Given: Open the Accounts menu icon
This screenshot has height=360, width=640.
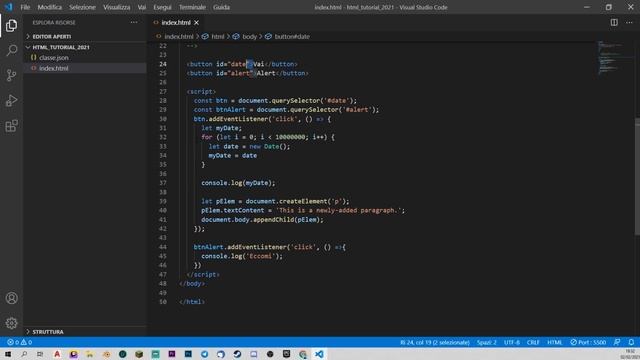Looking at the screenshot, I should (x=11, y=298).
